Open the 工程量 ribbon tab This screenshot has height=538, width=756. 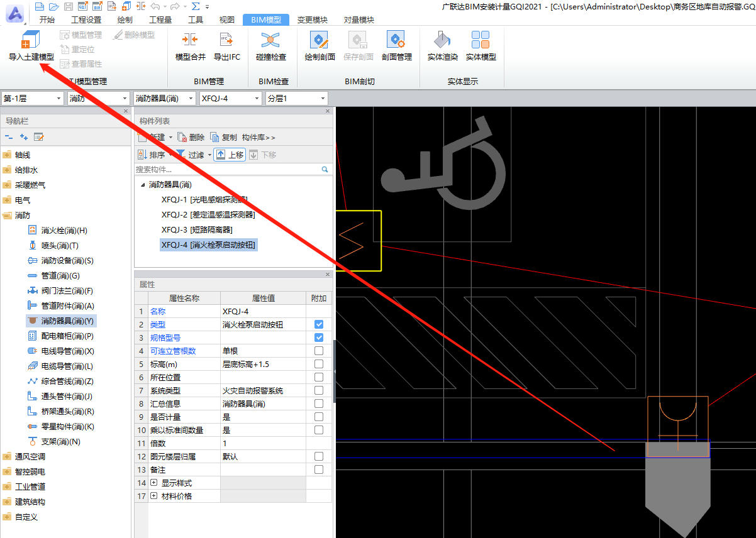[x=160, y=19]
